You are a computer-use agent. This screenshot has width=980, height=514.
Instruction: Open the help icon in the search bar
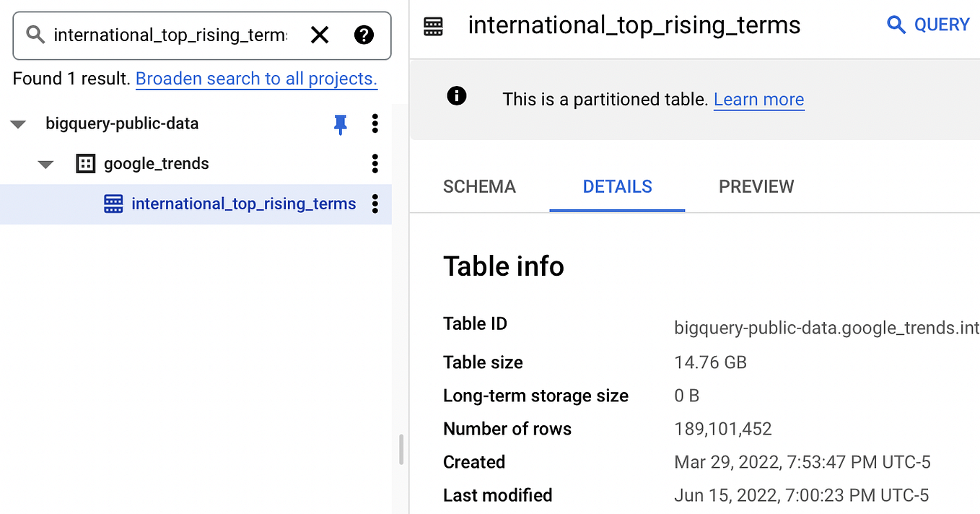tap(364, 35)
